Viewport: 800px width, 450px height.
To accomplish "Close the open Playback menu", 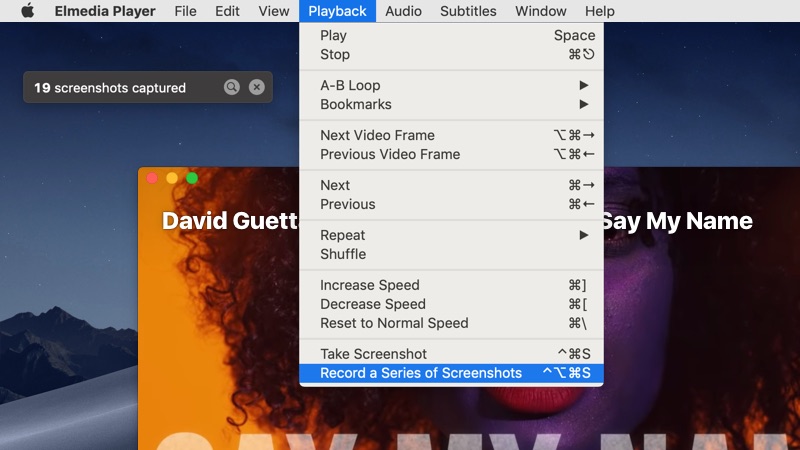I will click(337, 11).
